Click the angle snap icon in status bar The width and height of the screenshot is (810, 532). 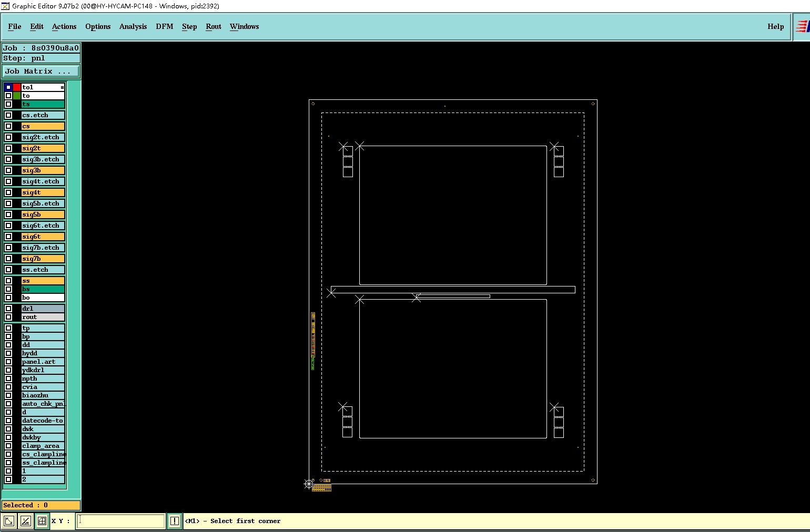(25, 521)
